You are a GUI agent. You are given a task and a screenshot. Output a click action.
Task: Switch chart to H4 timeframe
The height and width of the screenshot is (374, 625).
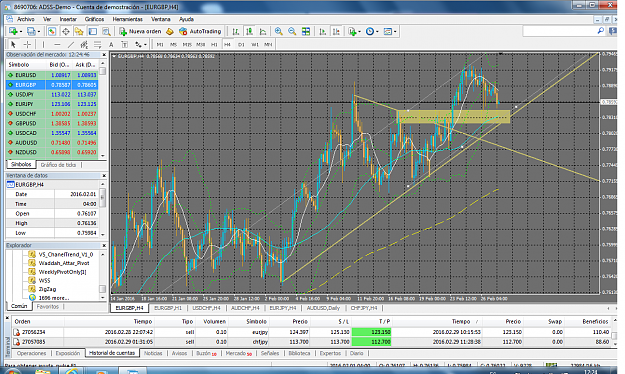[227, 45]
